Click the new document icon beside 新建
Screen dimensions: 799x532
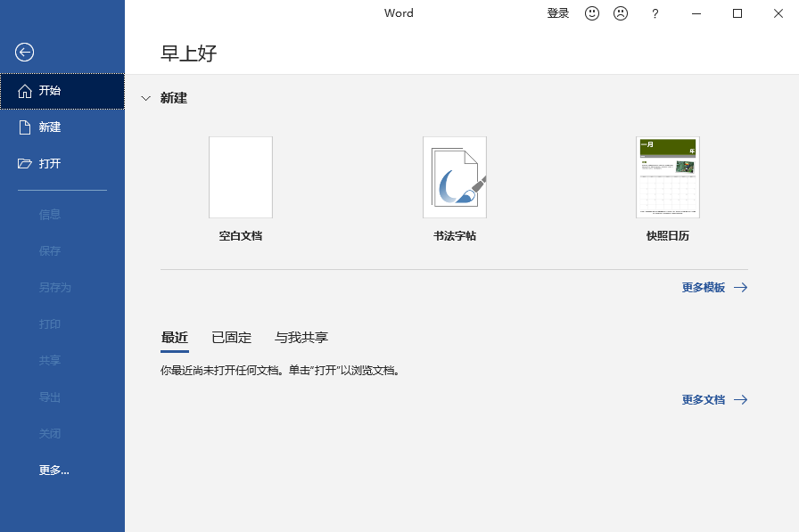pos(24,127)
